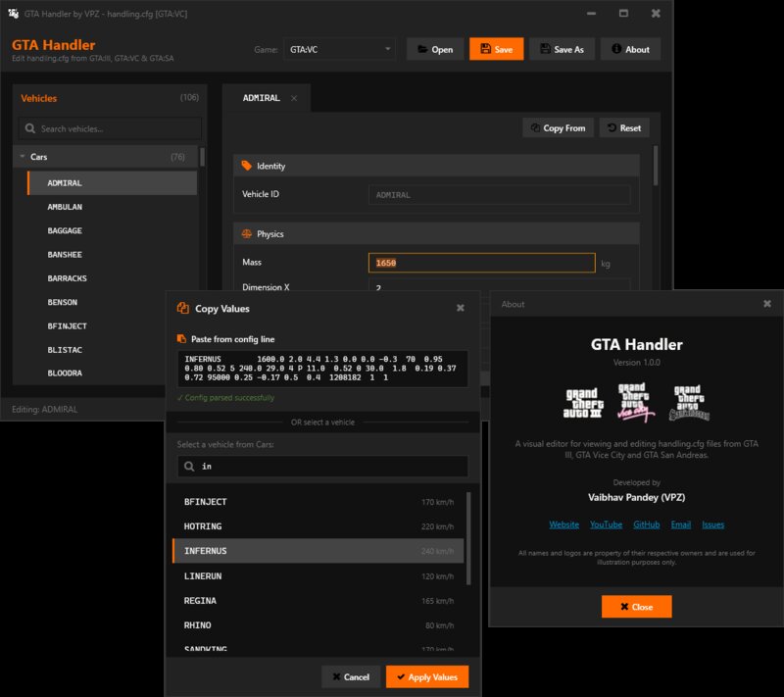This screenshot has width=784, height=697.
Task: Click the Mass input field
Action: click(x=481, y=263)
